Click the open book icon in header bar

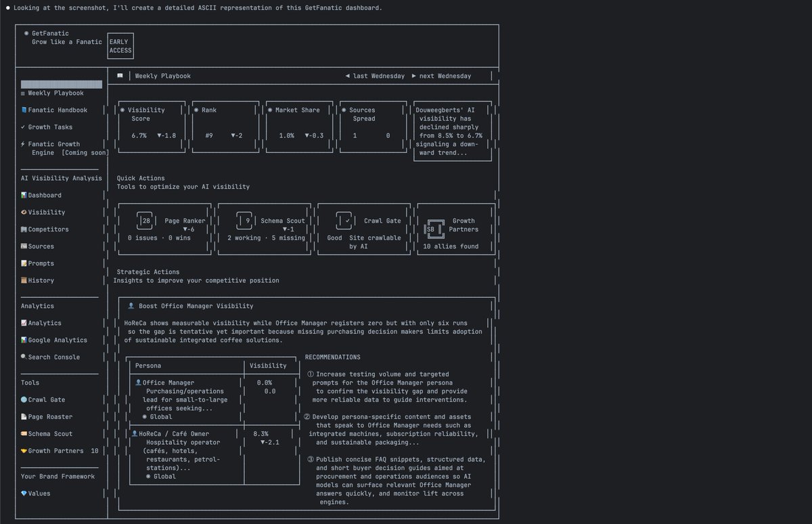tap(120, 76)
